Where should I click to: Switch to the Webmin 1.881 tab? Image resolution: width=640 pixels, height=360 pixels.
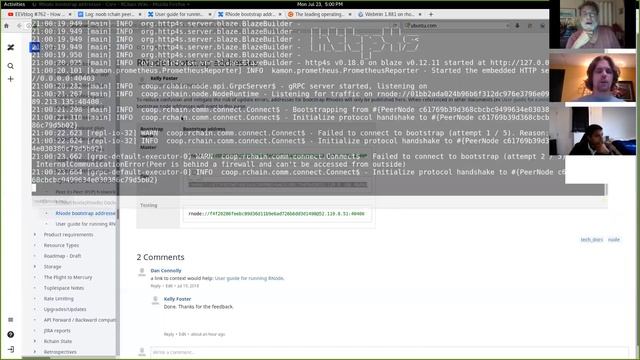pyautogui.click(x=389, y=14)
